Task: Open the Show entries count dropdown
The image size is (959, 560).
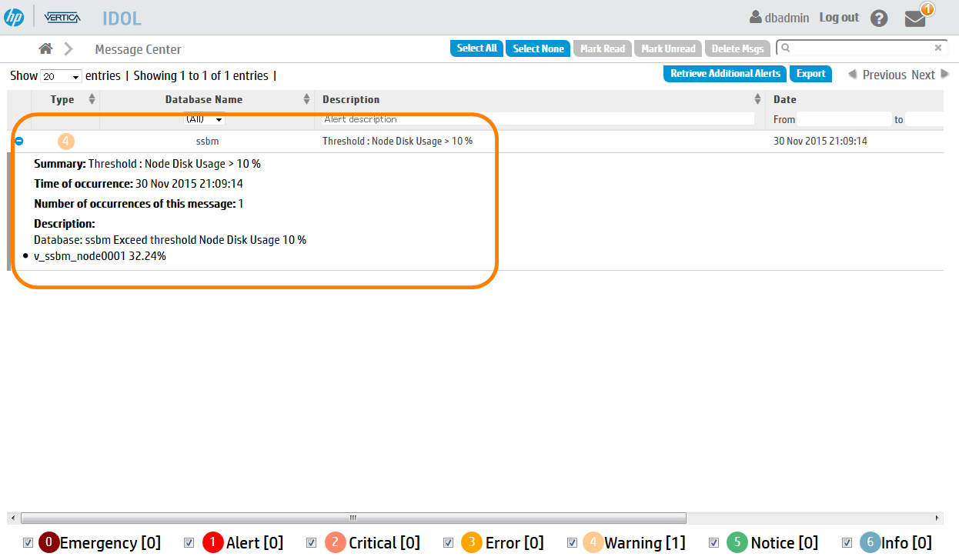Action: pyautogui.click(x=61, y=77)
